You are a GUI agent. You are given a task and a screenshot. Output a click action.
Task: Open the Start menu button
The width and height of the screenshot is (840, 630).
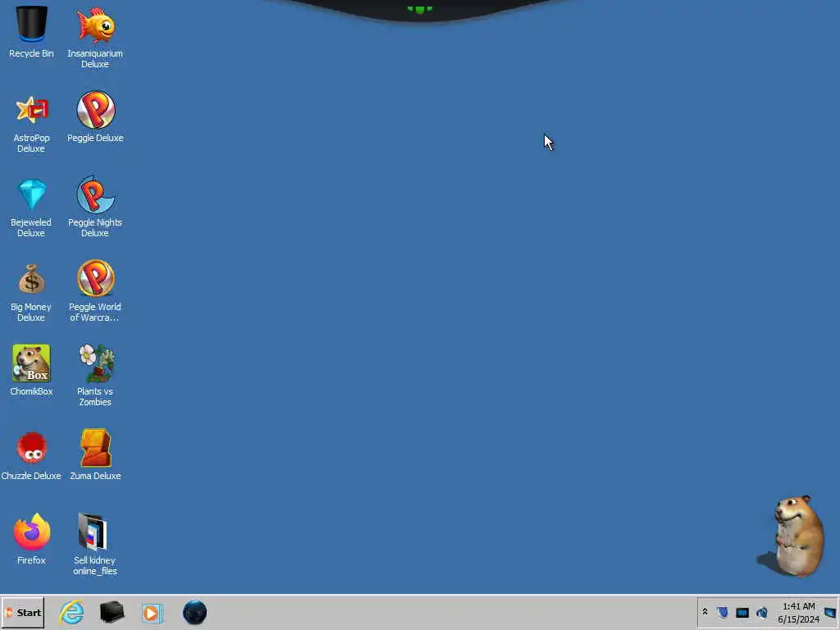coord(23,612)
